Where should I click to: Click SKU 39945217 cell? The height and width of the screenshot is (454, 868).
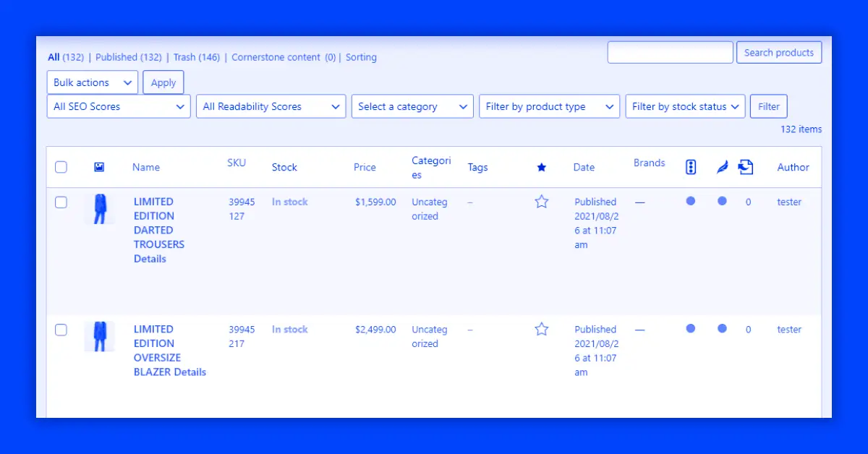point(242,336)
